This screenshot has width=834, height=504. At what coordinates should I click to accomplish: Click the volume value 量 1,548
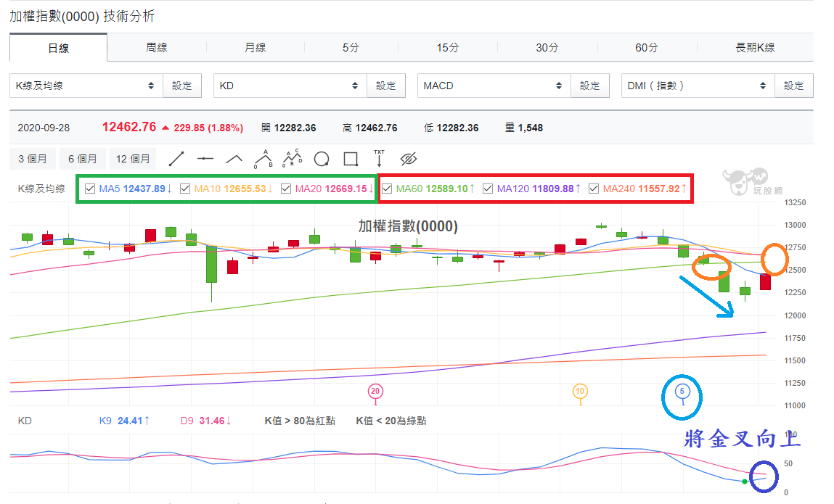point(524,128)
